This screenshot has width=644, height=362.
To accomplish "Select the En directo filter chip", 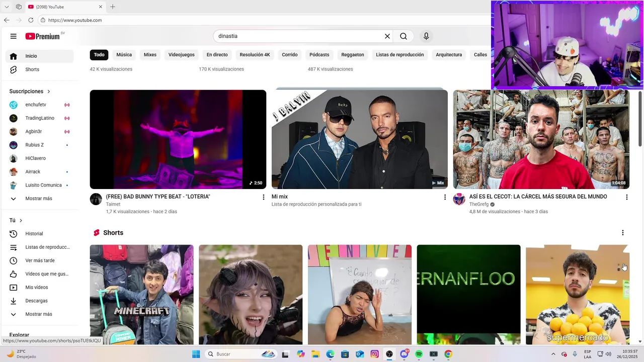I will pos(217,55).
